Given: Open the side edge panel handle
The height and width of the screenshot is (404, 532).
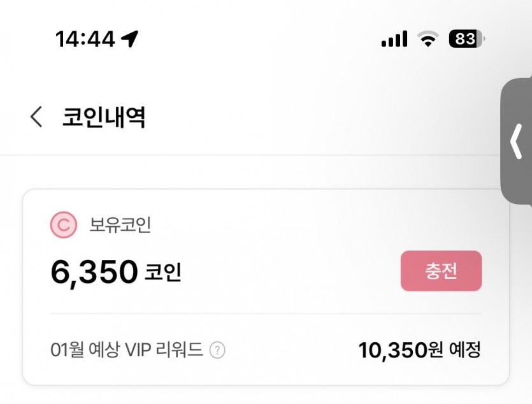Looking at the screenshot, I should pos(517,141).
